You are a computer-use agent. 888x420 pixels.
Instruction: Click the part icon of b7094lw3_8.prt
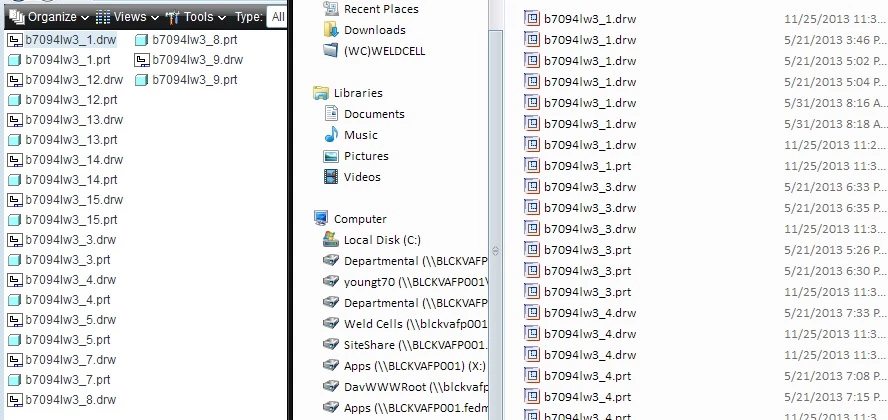[142, 40]
